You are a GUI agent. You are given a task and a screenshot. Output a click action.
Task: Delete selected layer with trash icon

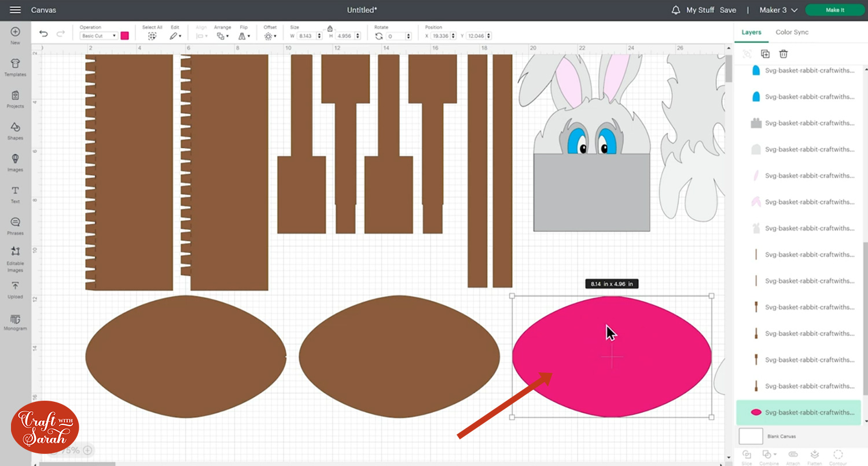click(x=783, y=54)
